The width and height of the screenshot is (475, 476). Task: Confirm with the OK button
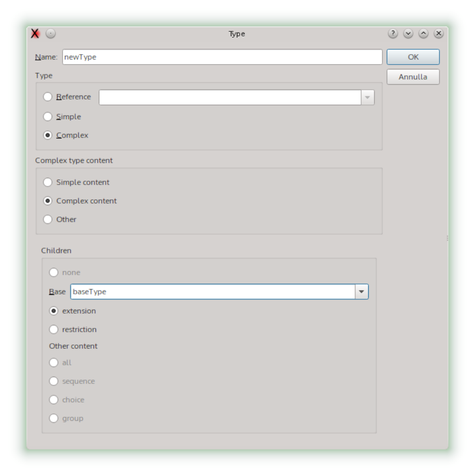pyautogui.click(x=413, y=57)
